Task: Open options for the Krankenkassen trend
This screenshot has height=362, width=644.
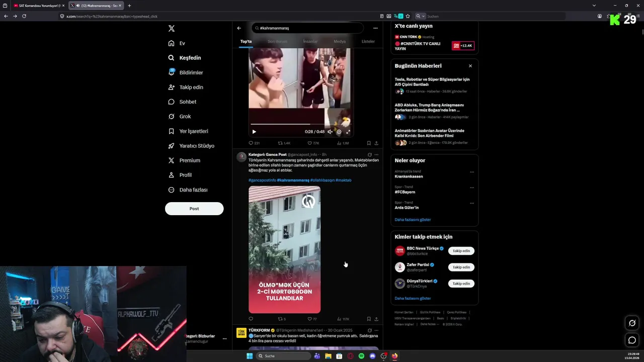Action: [x=472, y=172]
